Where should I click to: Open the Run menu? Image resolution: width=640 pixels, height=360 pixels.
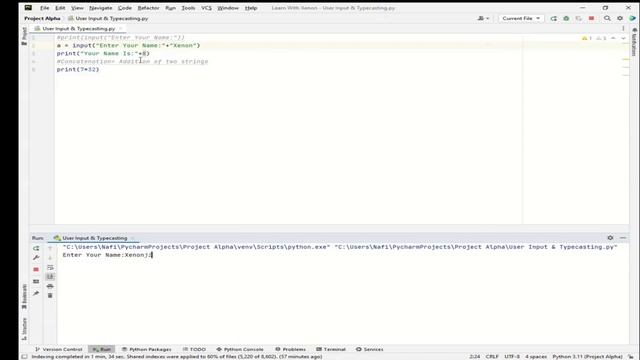click(171, 8)
